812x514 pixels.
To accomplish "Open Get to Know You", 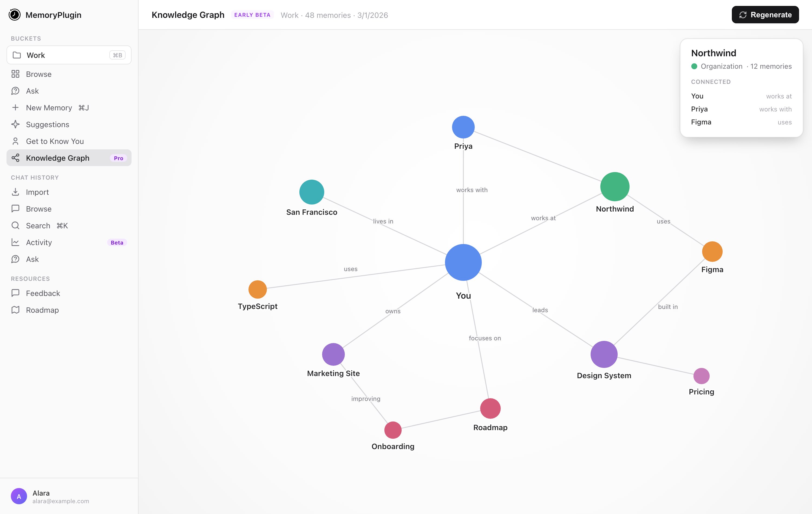I will (x=69, y=141).
